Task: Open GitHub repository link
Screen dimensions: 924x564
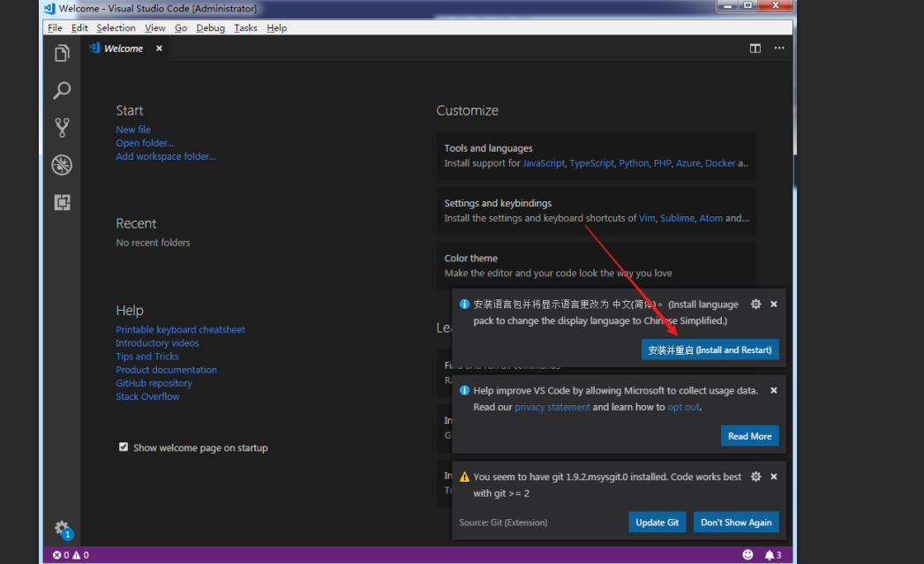Action: 154,383
